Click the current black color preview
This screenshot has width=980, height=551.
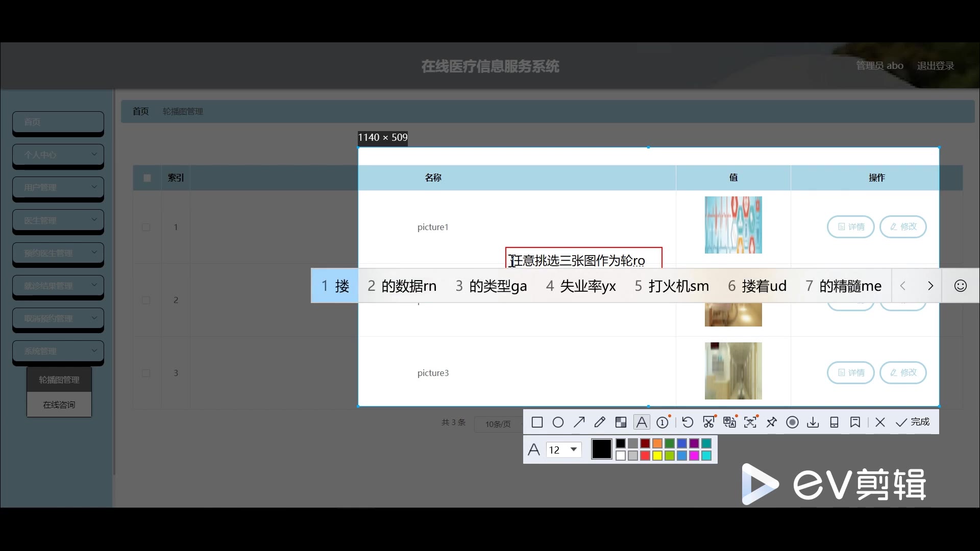point(601,449)
